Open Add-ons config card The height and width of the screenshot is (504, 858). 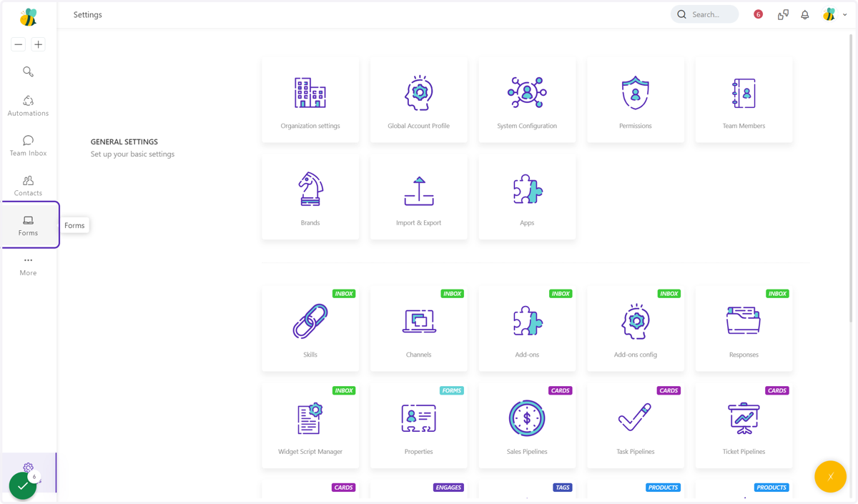tap(636, 329)
